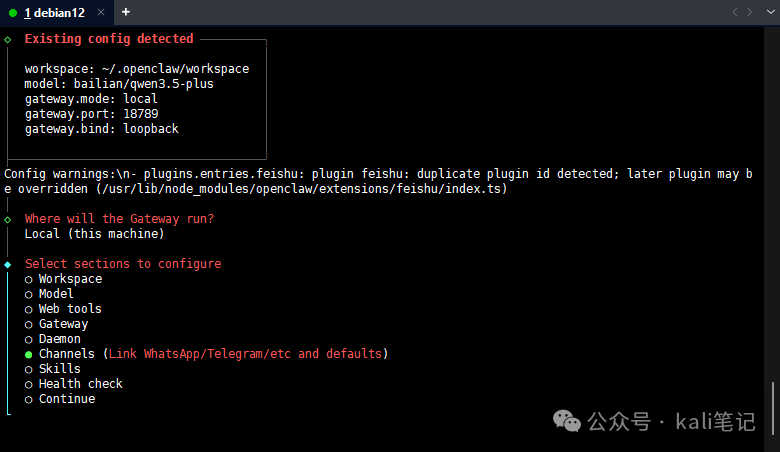Choose the Gateway section option
Image resolution: width=780 pixels, height=452 pixels.
(x=29, y=324)
